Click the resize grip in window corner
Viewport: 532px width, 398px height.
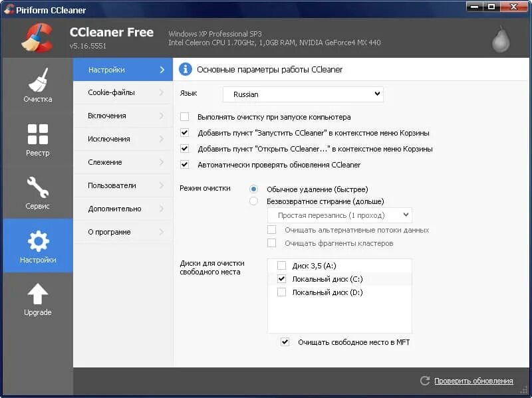pyautogui.click(x=523, y=390)
